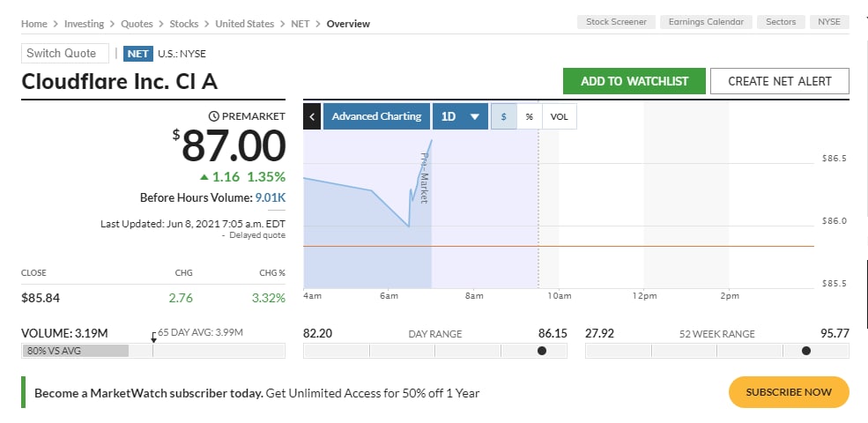This screenshot has width=868, height=423.
Task: Click the 52 week low 27.92
Action: coord(599,333)
